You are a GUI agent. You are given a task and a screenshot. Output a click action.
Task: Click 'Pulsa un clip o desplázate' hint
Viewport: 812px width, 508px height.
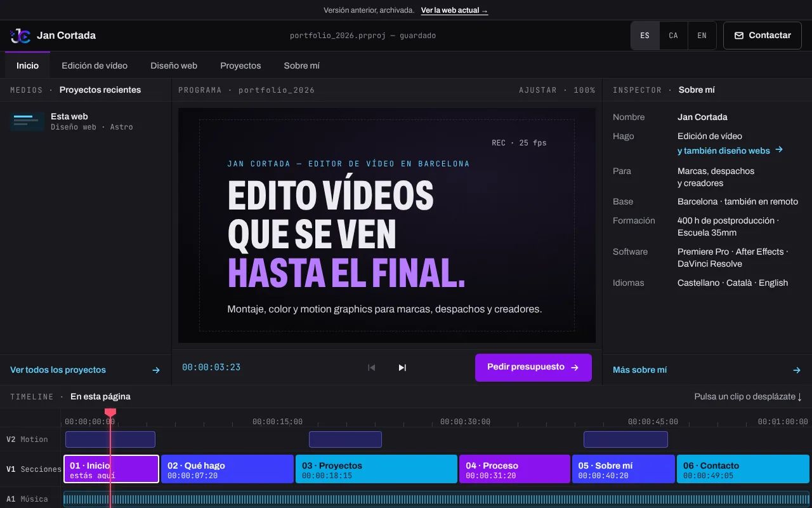tap(748, 396)
